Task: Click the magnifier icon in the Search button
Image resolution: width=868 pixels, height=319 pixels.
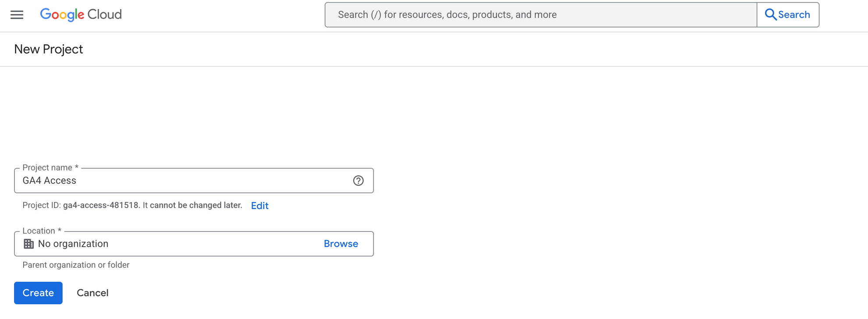Action: pos(771,14)
